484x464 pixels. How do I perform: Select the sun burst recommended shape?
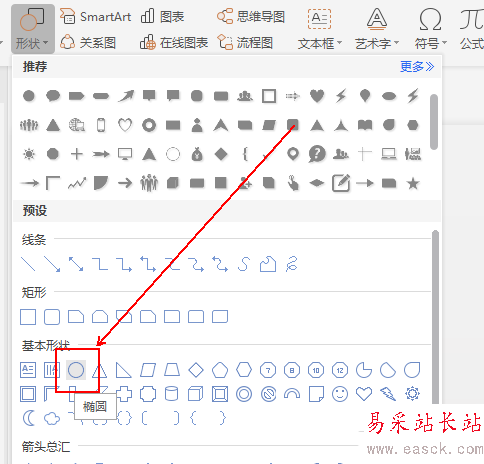coord(29,154)
